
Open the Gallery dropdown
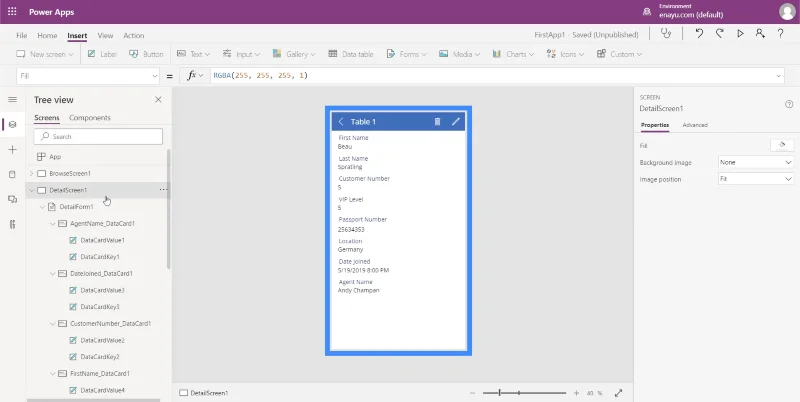pyautogui.click(x=294, y=54)
